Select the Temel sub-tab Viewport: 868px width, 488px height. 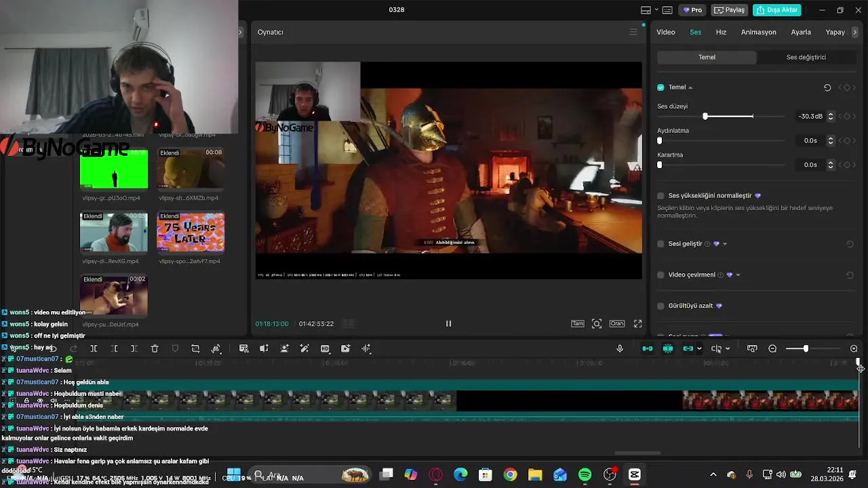point(707,58)
